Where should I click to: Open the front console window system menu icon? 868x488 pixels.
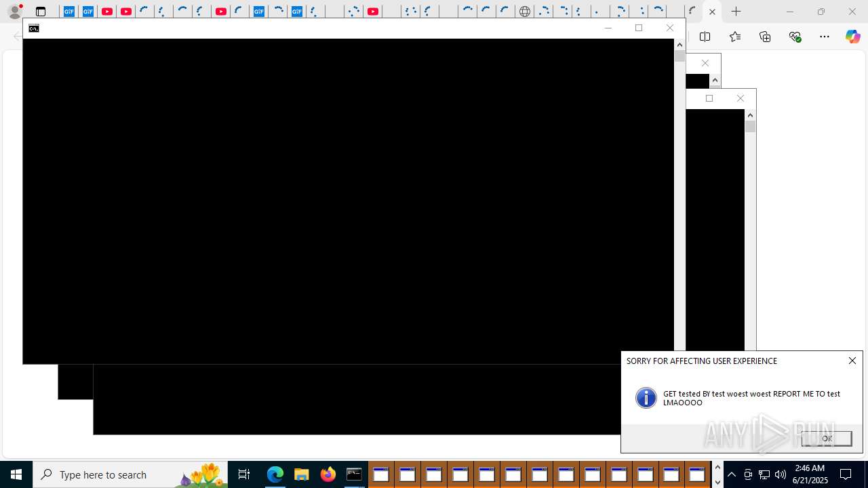(x=34, y=28)
